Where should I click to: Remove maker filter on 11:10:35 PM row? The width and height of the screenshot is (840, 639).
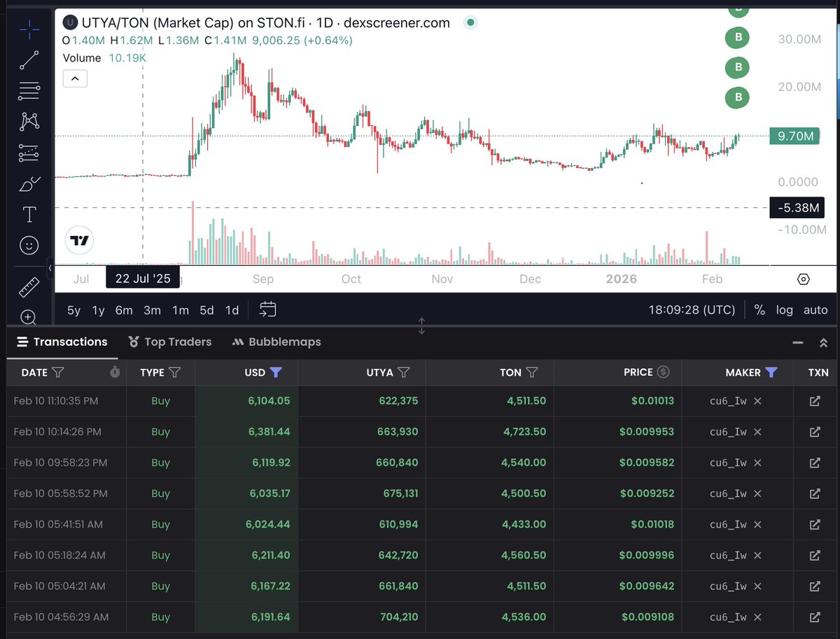(757, 401)
